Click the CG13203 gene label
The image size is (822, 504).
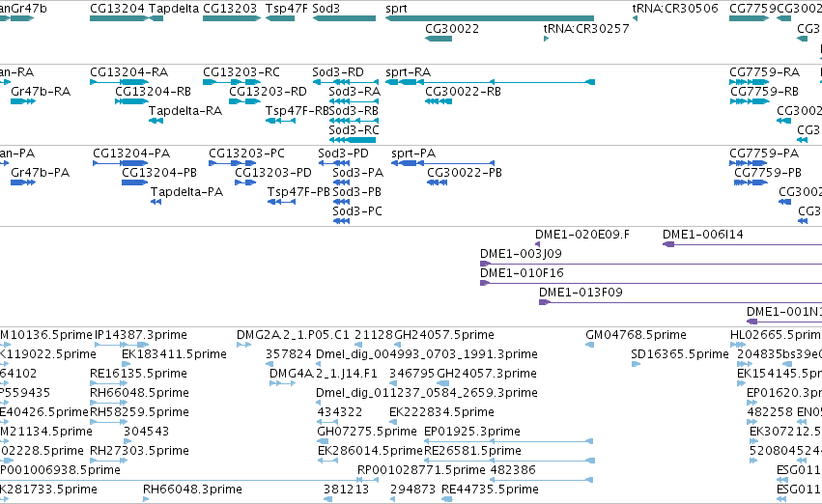click(230, 9)
